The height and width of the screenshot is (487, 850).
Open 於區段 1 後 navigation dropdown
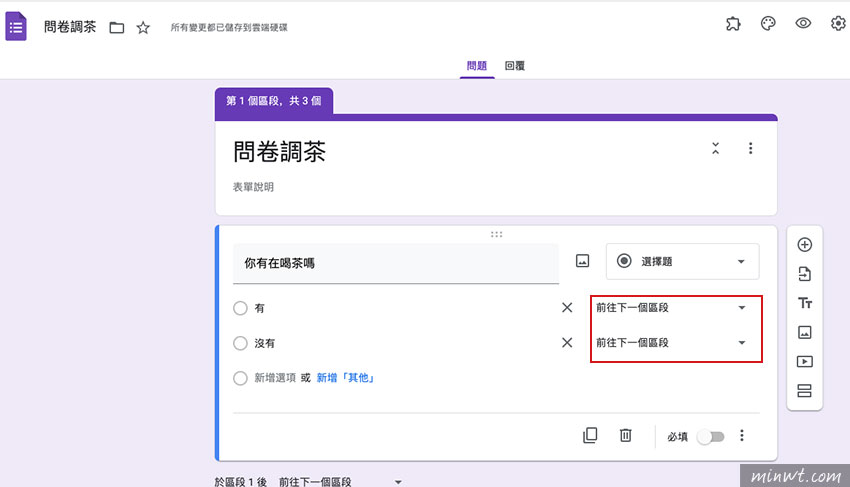coord(340,481)
